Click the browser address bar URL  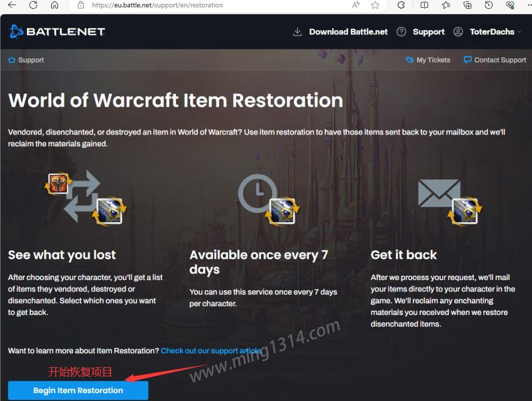(157, 5)
